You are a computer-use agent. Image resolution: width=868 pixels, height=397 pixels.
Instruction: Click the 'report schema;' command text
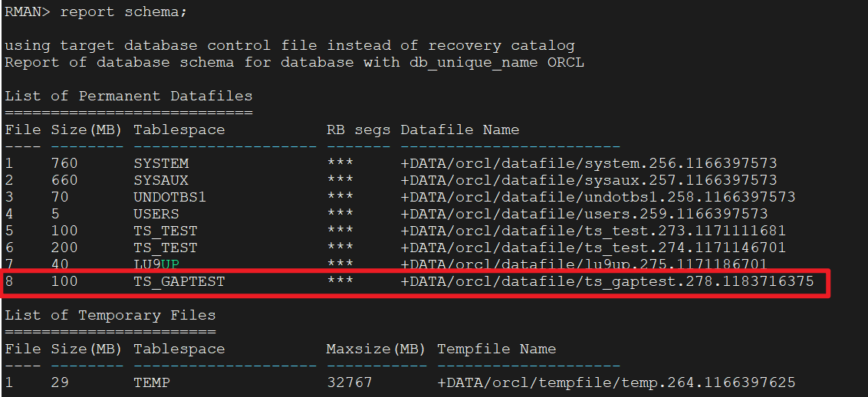tap(123, 12)
